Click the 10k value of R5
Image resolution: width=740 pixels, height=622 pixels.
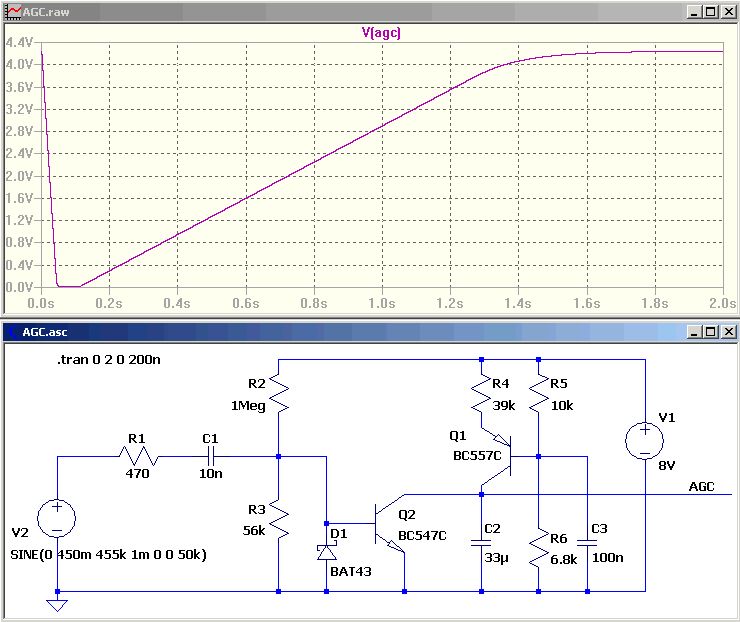[562, 405]
